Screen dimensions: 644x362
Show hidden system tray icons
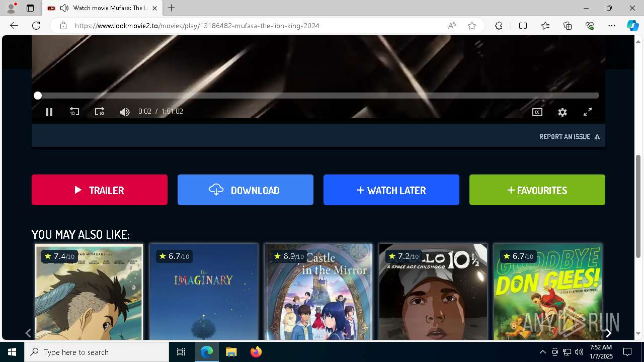pos(542,352)
